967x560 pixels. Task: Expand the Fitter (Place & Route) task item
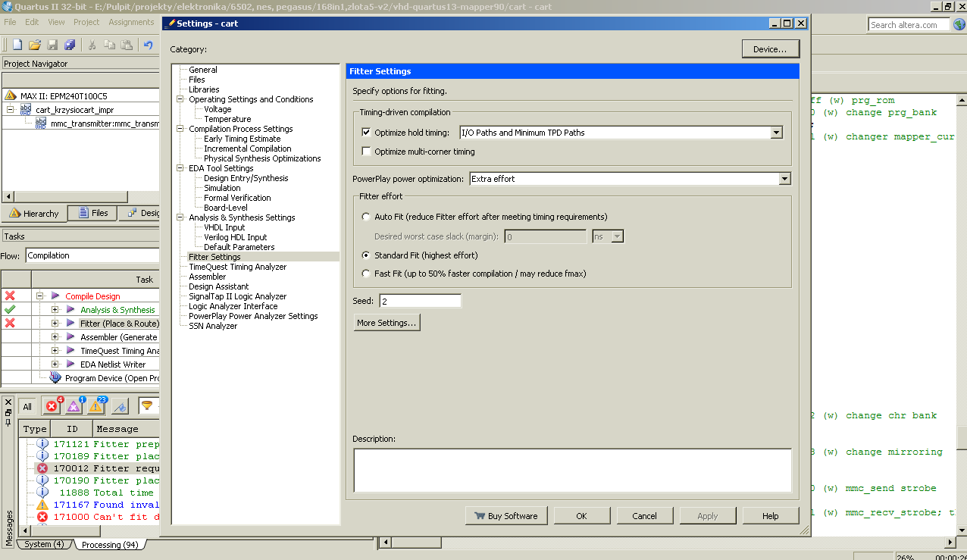(53, 323)
